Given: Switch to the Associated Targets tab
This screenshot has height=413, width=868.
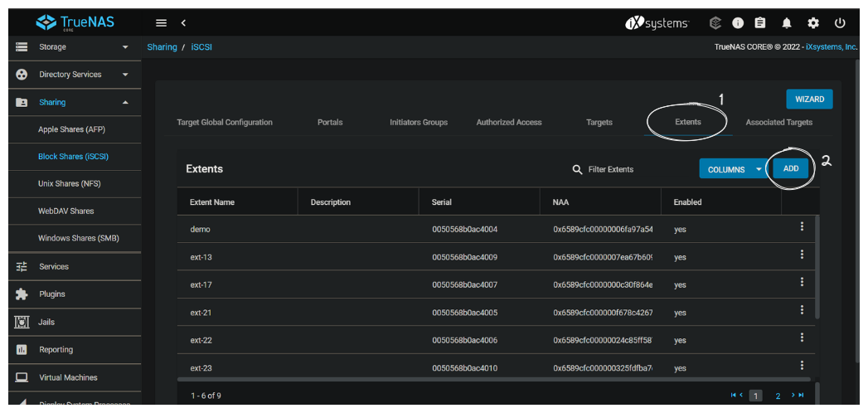Looking at the screenshot, I should tap(778, 123).
